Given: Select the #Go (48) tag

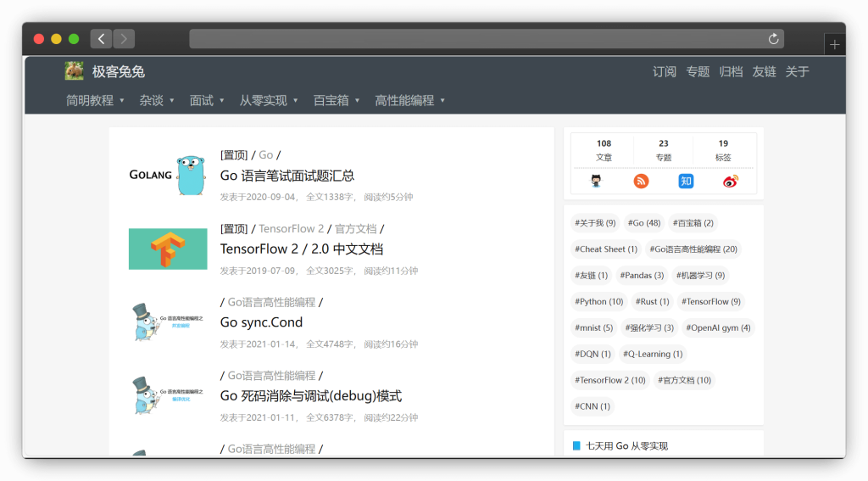Looking at the screenshot, I should point(643,223).
